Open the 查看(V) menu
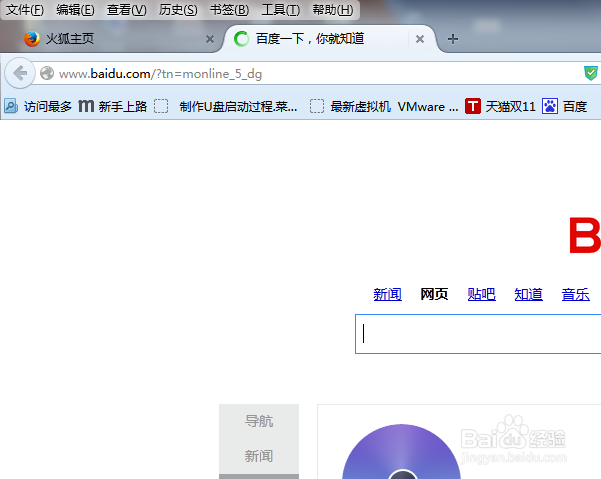This screenshot has width=601, height=479. coord(126,10)
